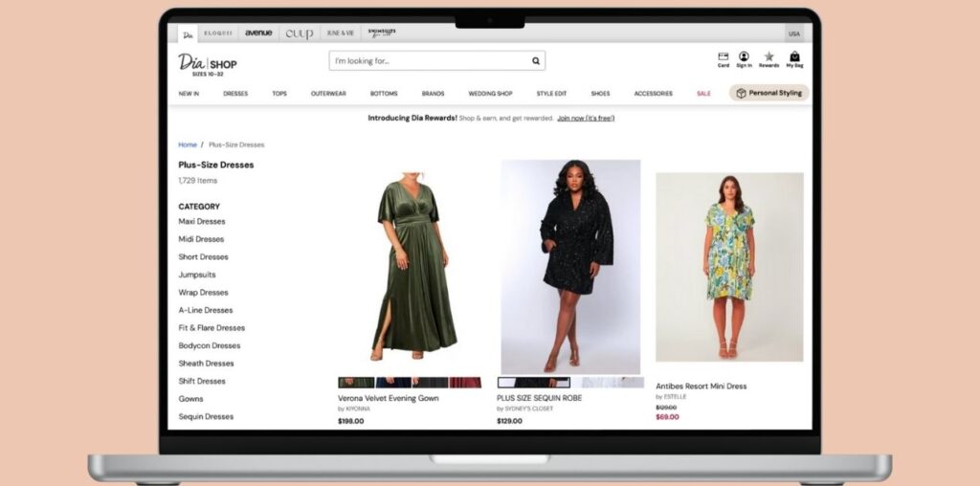Open Antibes Resort Mini Dress title

click(x=702, y=387)
